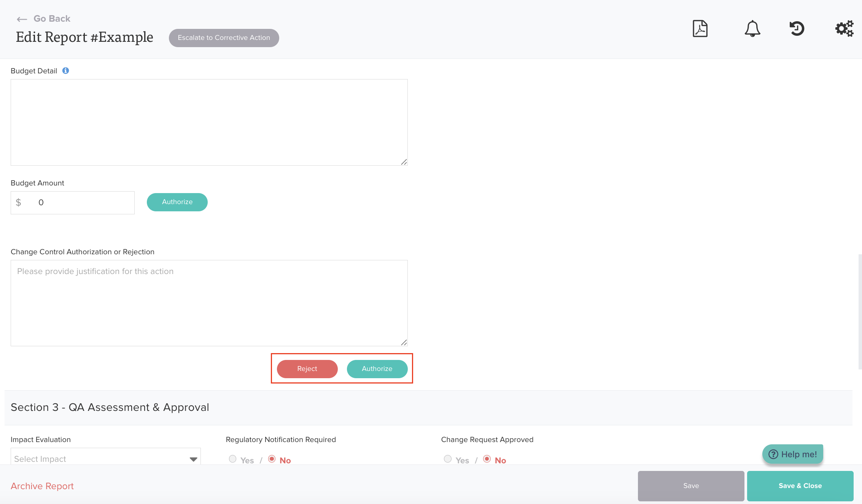Select No for Change Request Approved
This screenshot has width=862, height=504.
pos(487,459)
